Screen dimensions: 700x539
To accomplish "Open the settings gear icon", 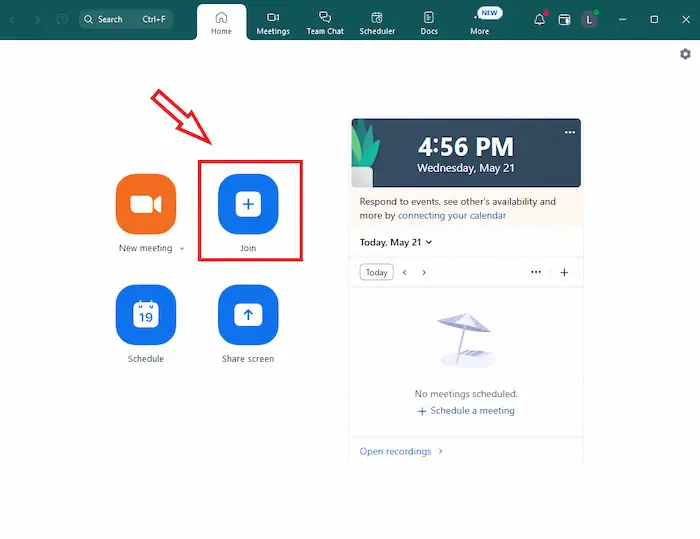I will click(686, 54).
